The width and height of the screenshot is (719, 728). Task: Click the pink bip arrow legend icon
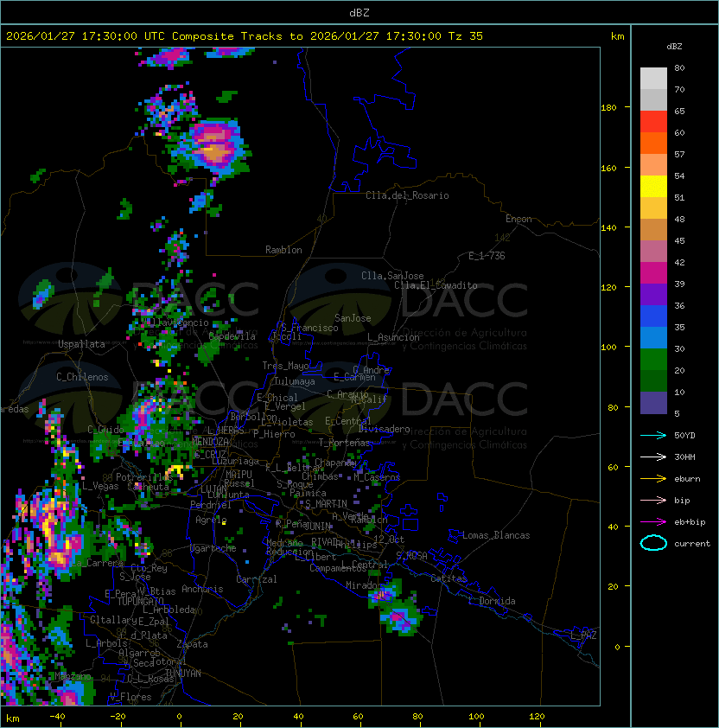point(653,500)
